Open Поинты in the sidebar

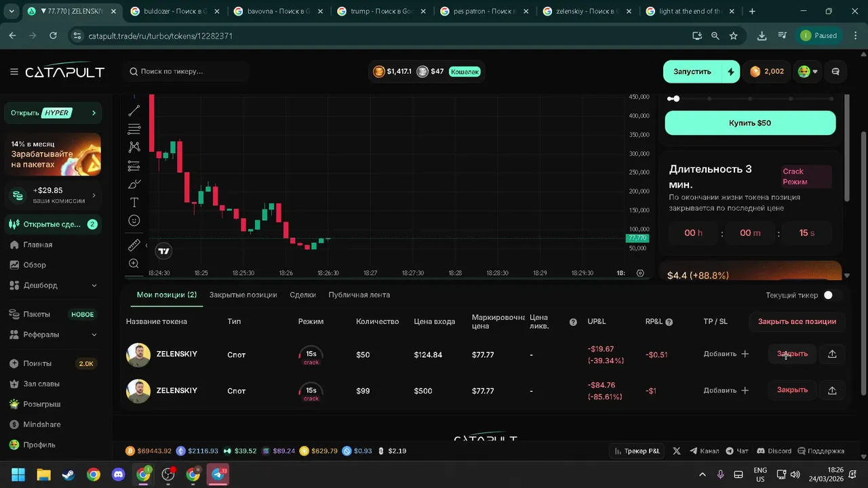point(53,363)
